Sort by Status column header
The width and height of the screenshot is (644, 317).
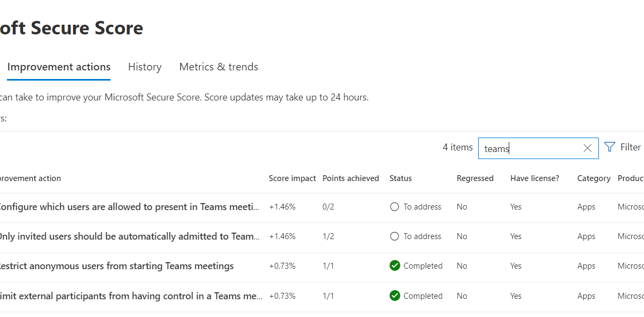point(400,178)
